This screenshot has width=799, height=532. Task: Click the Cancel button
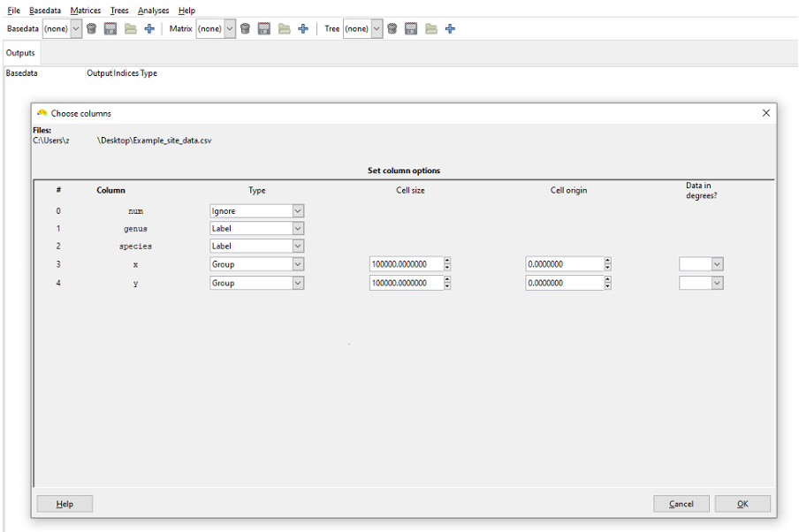(681, 504)
